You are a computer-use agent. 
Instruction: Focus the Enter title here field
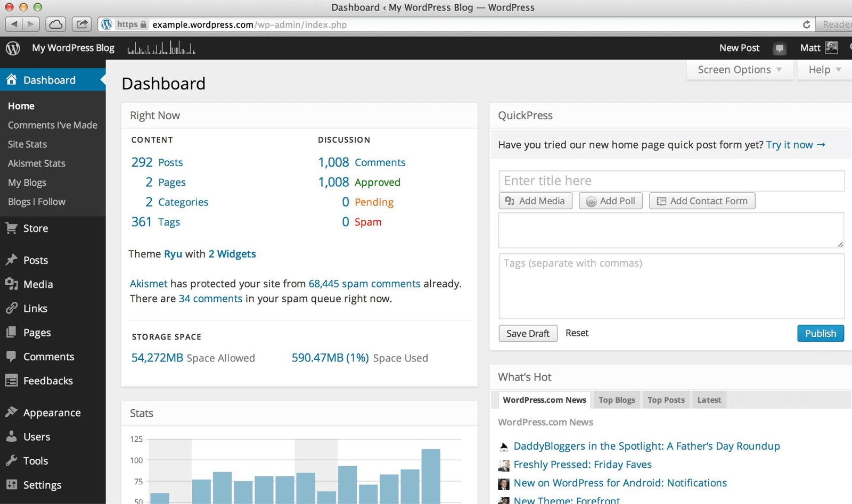pyautogui.click(x=671, y=181)
